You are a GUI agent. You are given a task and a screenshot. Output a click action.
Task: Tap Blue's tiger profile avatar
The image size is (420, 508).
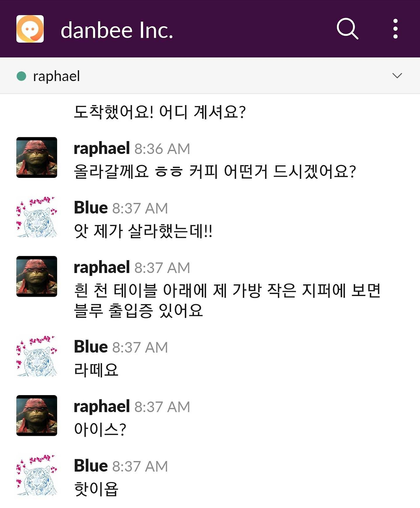(36, 217)
